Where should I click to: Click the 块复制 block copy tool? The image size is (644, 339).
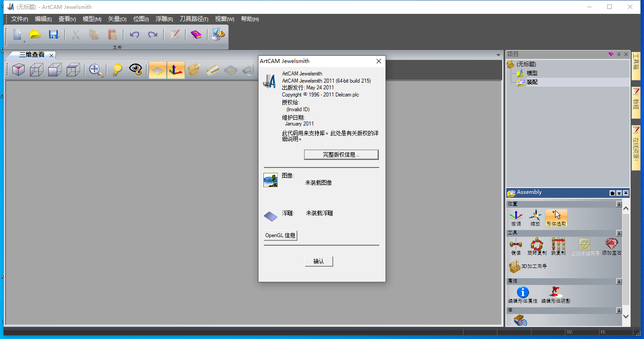[x=558, y=247]
